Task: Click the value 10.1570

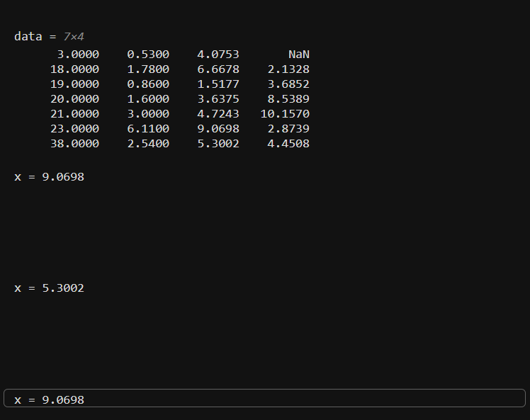Action: tap(285, 113)
